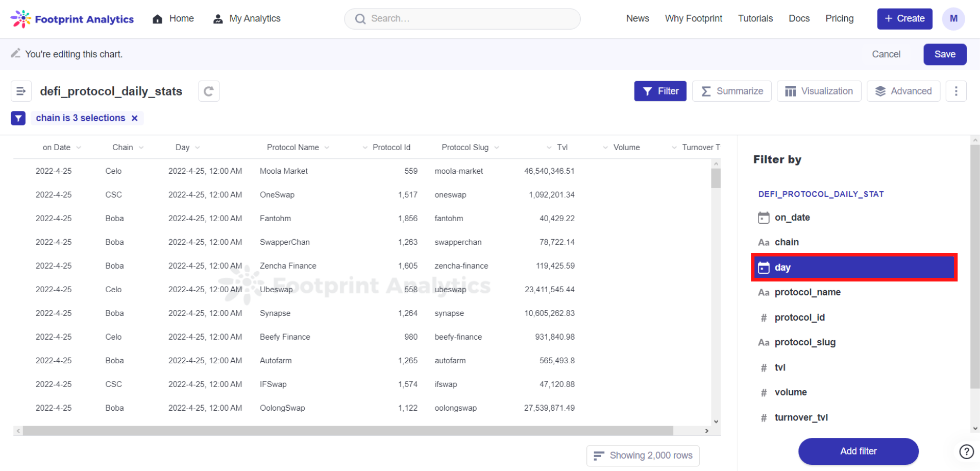The height and width of the screenshot is (471, 980).
Task: Select tvl filter field
Action: point(854,368)
